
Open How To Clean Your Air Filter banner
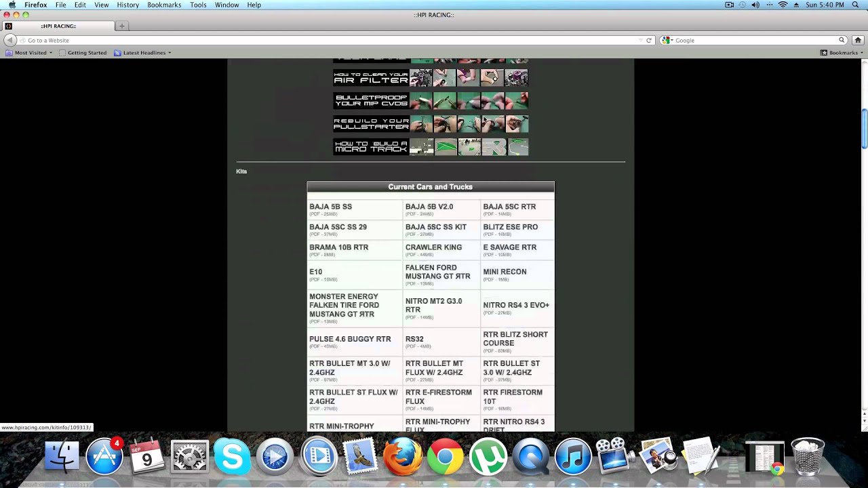coord(431,77)
